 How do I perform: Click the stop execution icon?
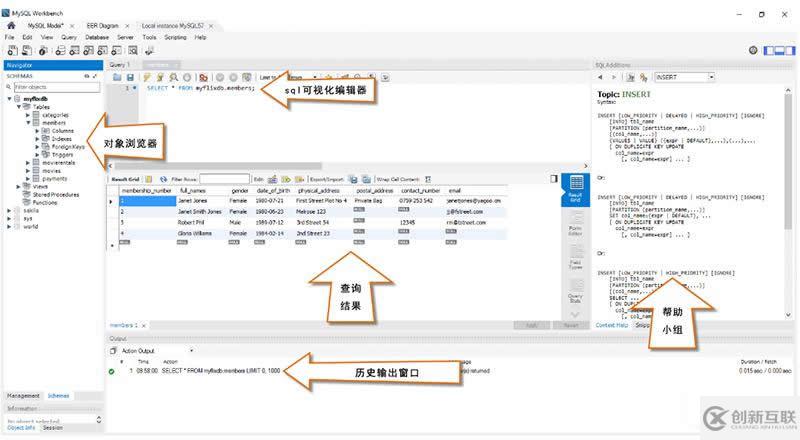coord(187,78)
